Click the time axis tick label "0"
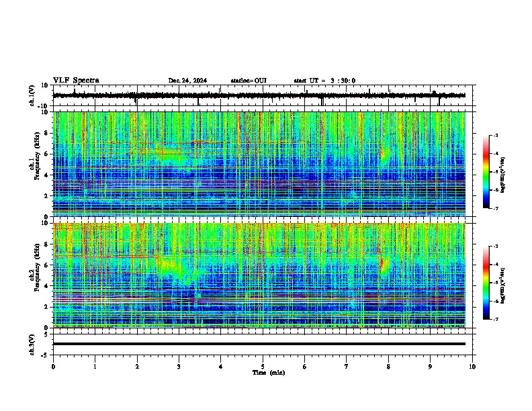Image resolution: width=532 pixels, height=411 pixels. click(x=53, y=367)
